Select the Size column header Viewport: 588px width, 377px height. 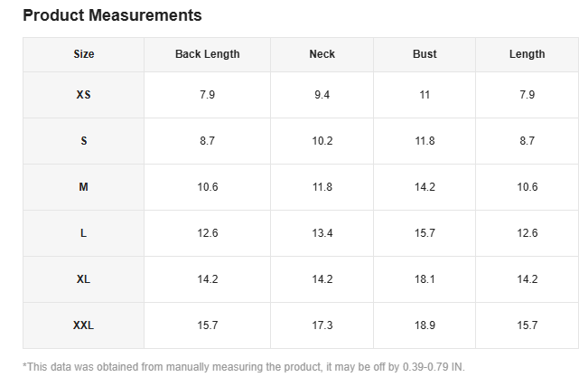click(84, 54)
